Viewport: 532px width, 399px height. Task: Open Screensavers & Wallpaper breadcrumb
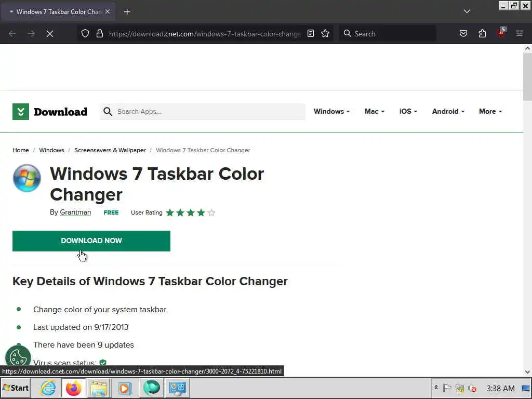[110, 150]
